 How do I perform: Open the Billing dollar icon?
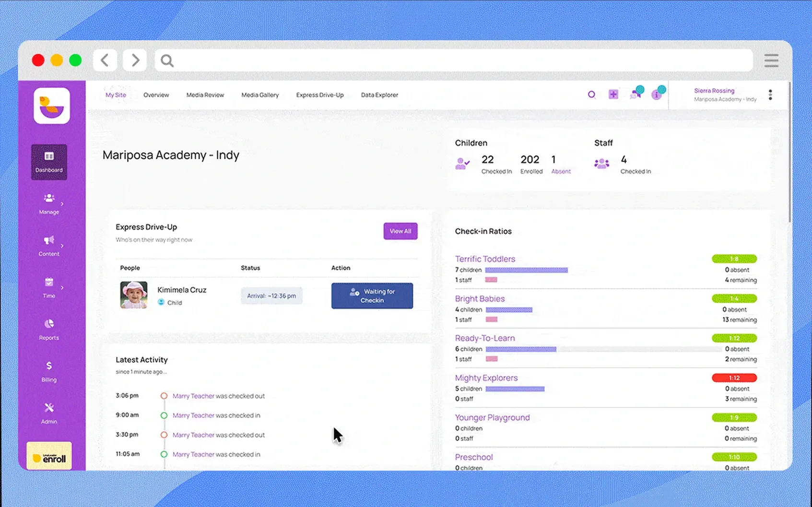click(x=49, y=366)
